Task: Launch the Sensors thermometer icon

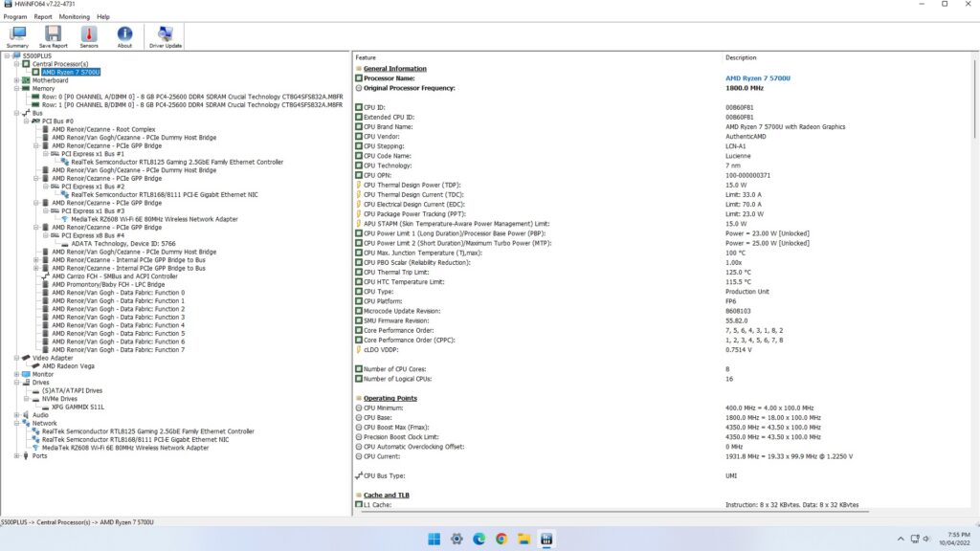Action: 88,36
